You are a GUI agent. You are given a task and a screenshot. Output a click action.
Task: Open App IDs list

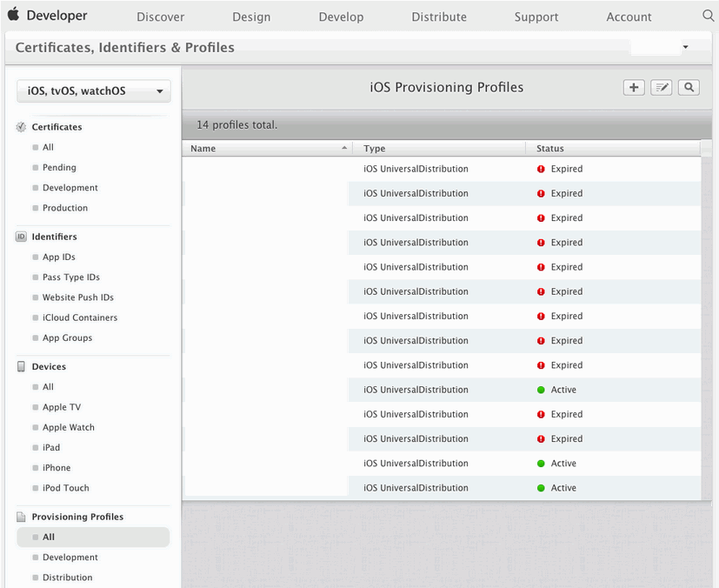tap(59, 257)
